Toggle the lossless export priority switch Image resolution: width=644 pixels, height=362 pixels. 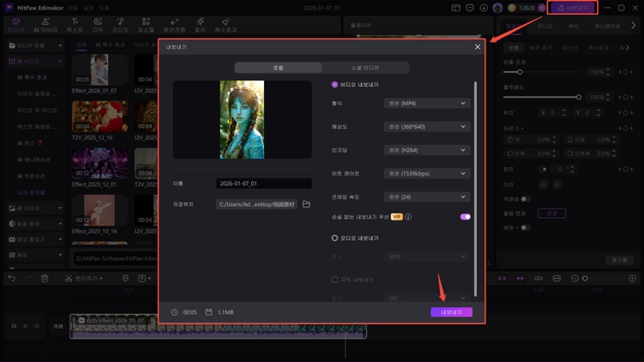click(x=464, y=216)
